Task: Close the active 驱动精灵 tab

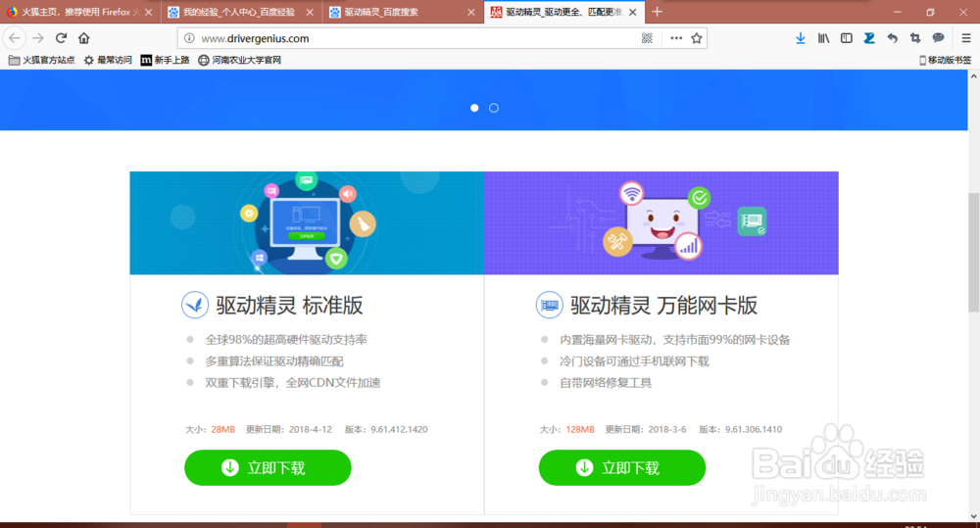Action: (632, 12)
